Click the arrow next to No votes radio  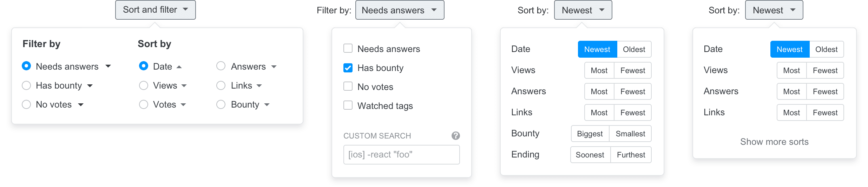point(81,105)
